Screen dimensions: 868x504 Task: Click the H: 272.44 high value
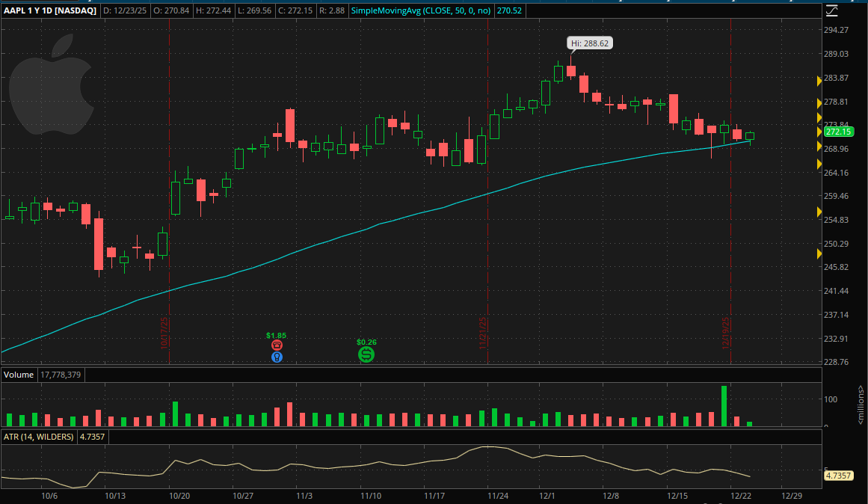[214, 10]
